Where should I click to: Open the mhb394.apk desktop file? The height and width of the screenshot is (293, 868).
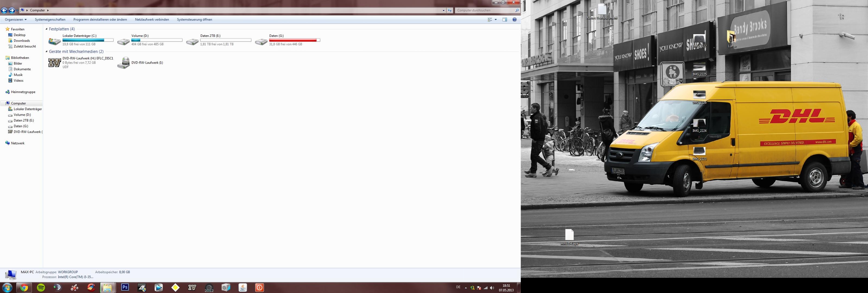click(569, 235)
